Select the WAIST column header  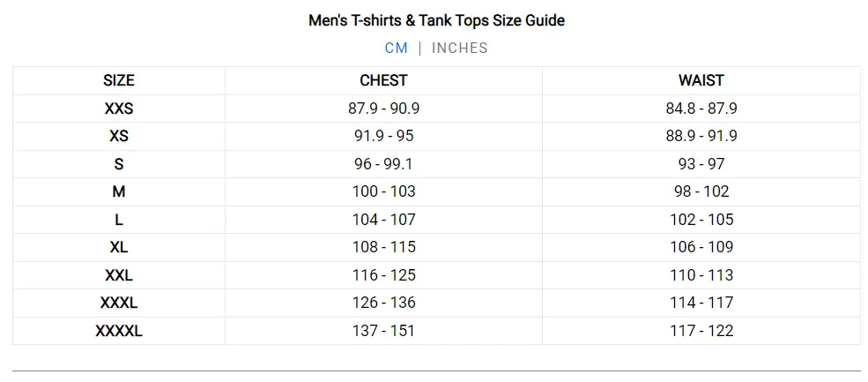point(701,80)
